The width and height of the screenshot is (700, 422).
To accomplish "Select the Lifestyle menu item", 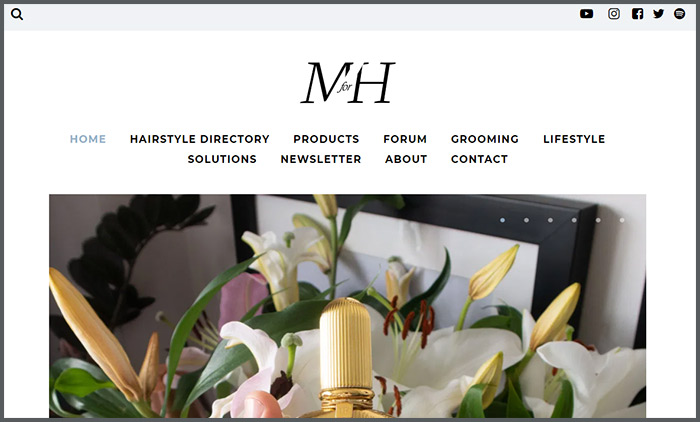I will tap(574, 139).
